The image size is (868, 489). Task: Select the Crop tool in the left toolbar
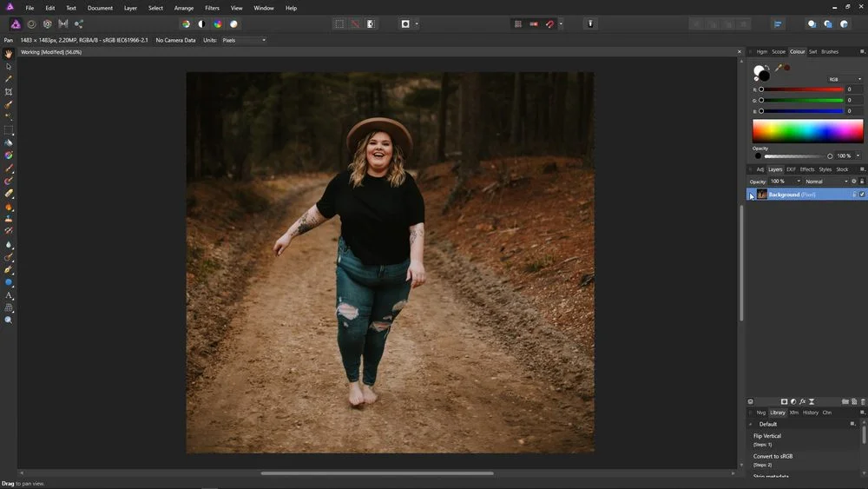coord(9,91)
